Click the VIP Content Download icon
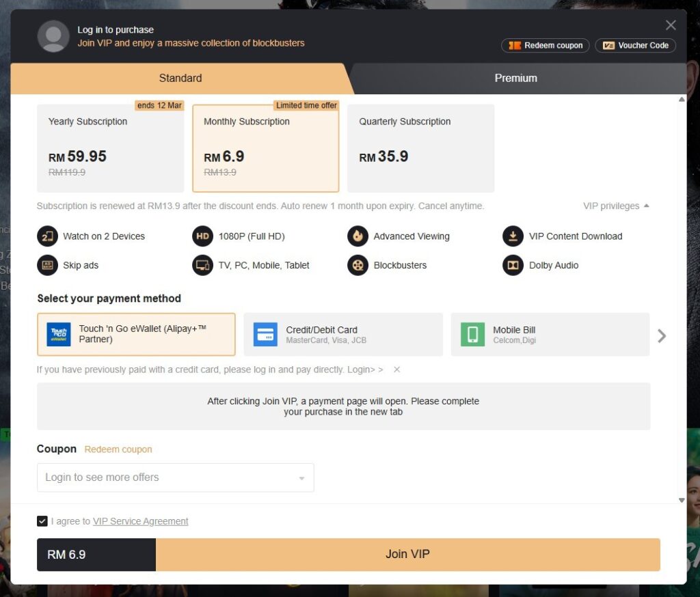The image size is (700, 597). click(513, 236)
